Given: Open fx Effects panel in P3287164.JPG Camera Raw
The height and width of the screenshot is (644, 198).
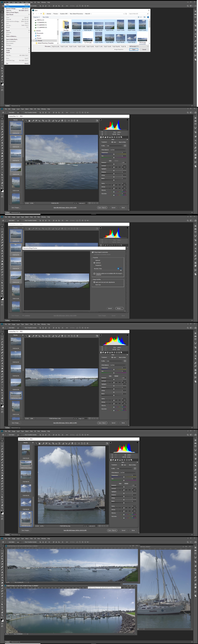Looking at the screenshot, I should [x=115, y=137].
